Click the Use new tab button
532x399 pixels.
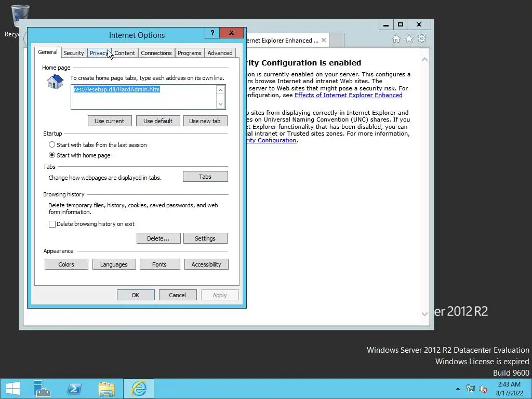coord(205,121)
